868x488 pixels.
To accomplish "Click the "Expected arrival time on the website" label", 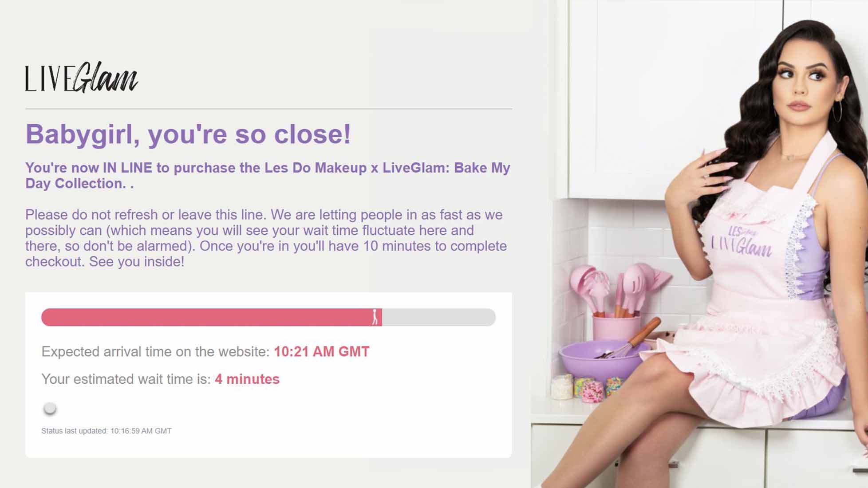I will pyautogui.click(x=155, y=351).
